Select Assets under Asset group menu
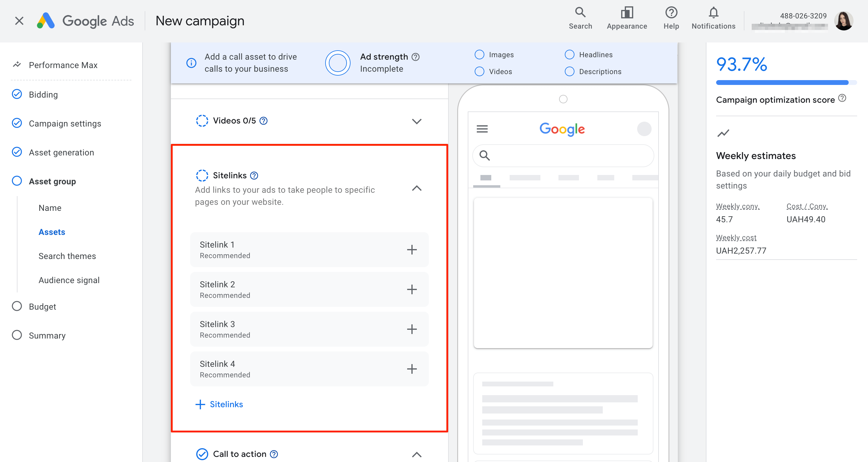The width and height of the screenshot is (868, 462). [52, 231]
